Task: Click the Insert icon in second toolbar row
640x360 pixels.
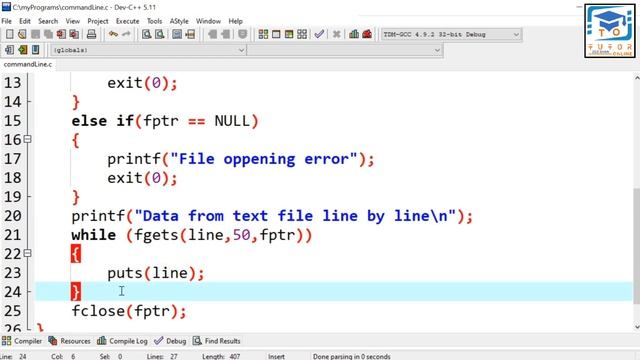Action: [9, 50]
